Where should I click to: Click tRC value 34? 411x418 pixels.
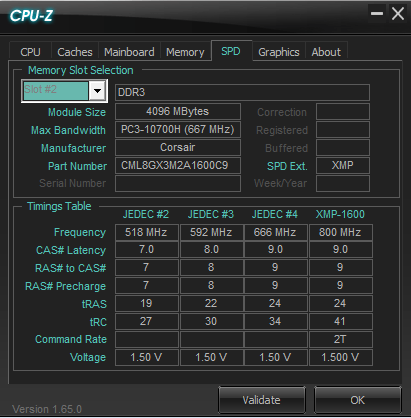[275, 321]
